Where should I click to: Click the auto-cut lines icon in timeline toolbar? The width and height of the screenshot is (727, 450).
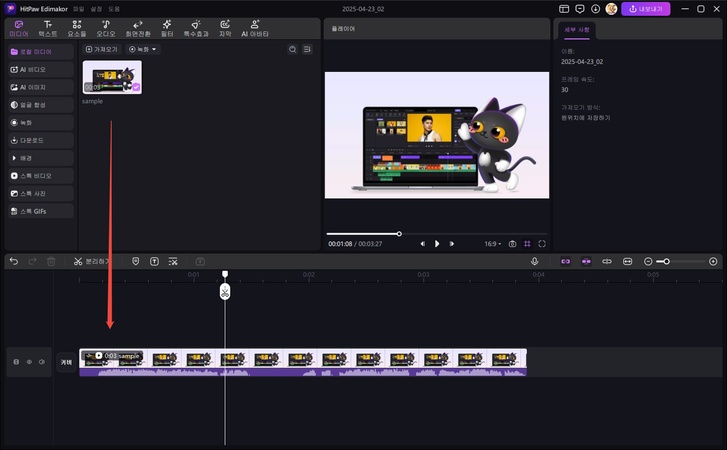pos(173,261)
